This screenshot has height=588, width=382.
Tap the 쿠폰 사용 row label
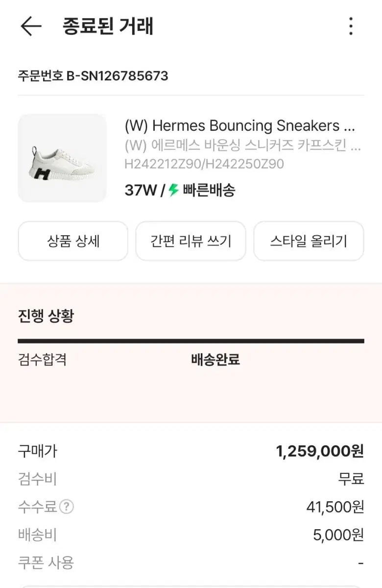(46, 563)
